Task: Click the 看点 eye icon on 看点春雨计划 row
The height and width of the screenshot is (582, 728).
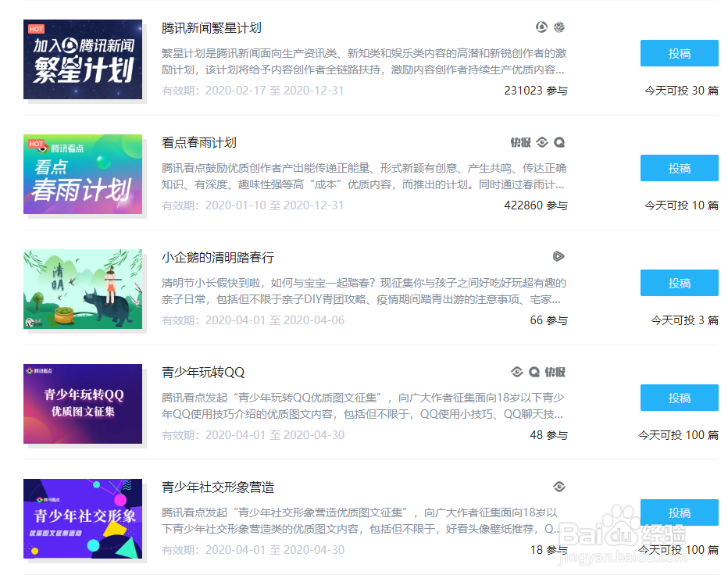Action: point(542,142)
